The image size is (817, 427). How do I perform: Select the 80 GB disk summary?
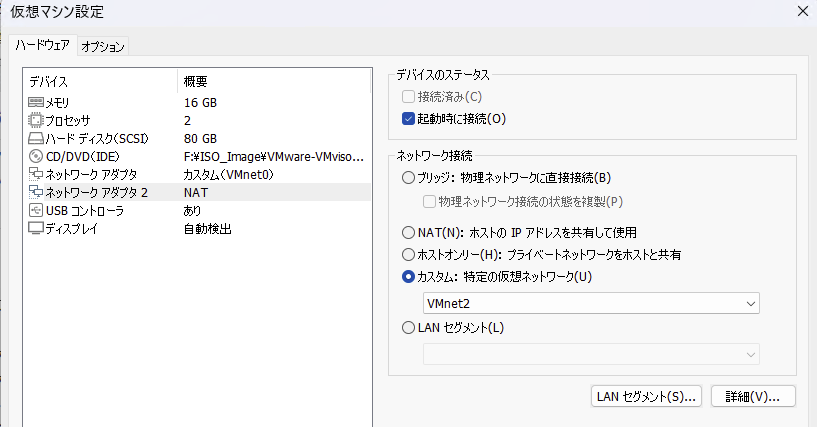(x=200, y=139)
